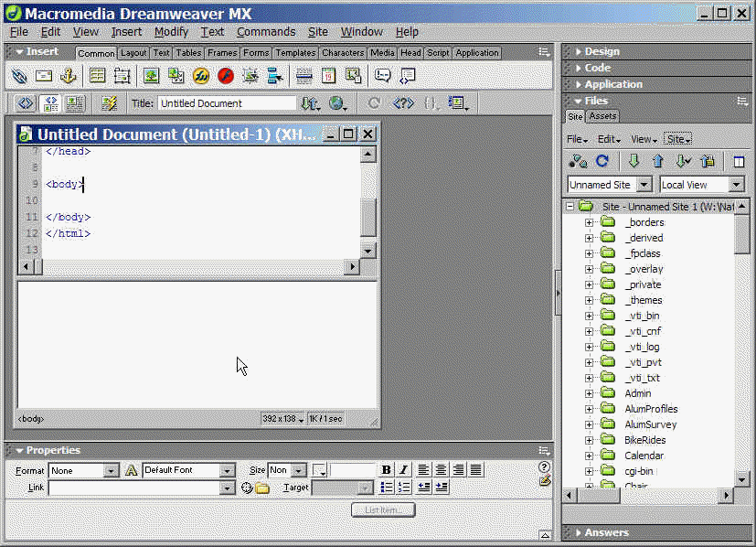Expand the _borders folder

(x=590, y=222)
